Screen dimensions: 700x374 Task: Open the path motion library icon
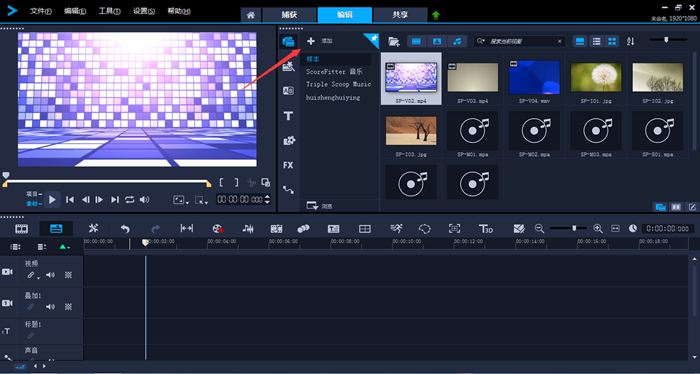pos(288,190)
